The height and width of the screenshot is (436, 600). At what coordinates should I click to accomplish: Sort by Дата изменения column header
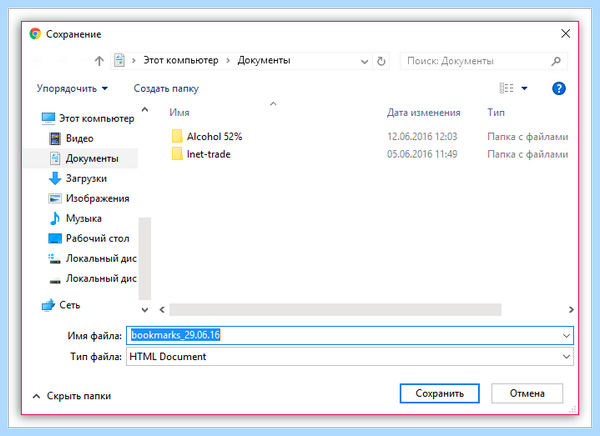(x=424, y=113)
